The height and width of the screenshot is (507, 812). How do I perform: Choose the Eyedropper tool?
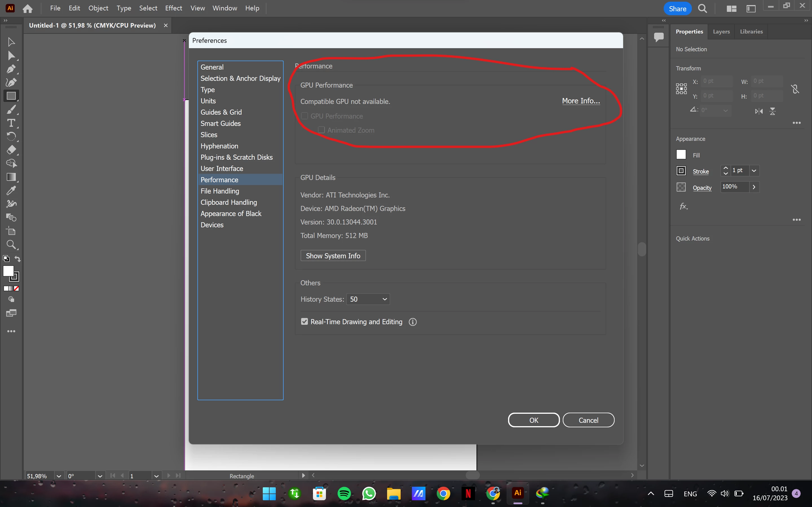(x=11, y=190)
